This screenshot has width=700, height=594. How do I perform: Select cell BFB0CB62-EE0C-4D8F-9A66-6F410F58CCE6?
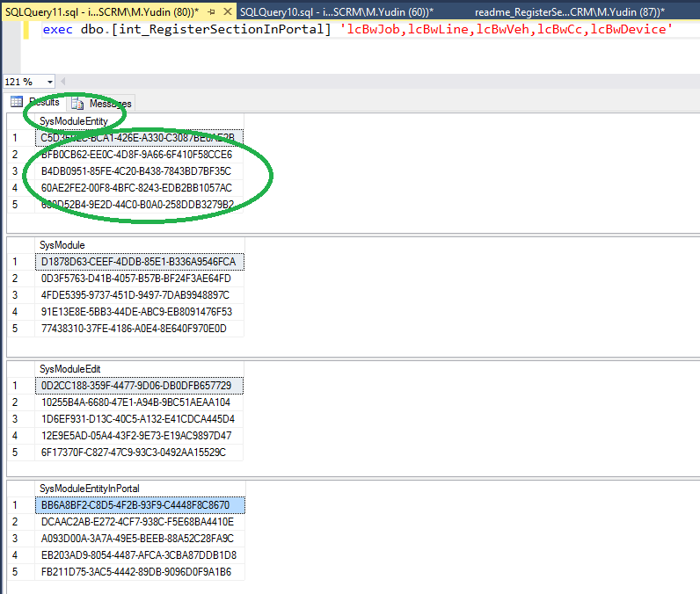tap(139, 155)
